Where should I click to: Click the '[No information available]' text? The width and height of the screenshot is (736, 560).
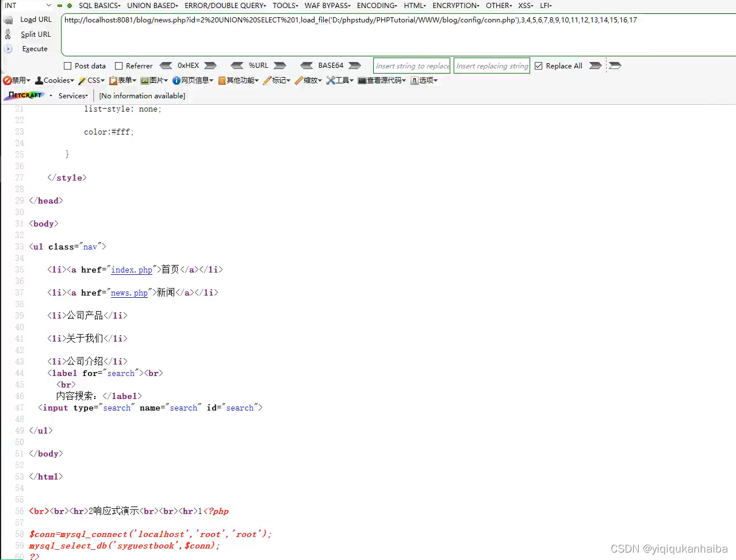(142, 96)
